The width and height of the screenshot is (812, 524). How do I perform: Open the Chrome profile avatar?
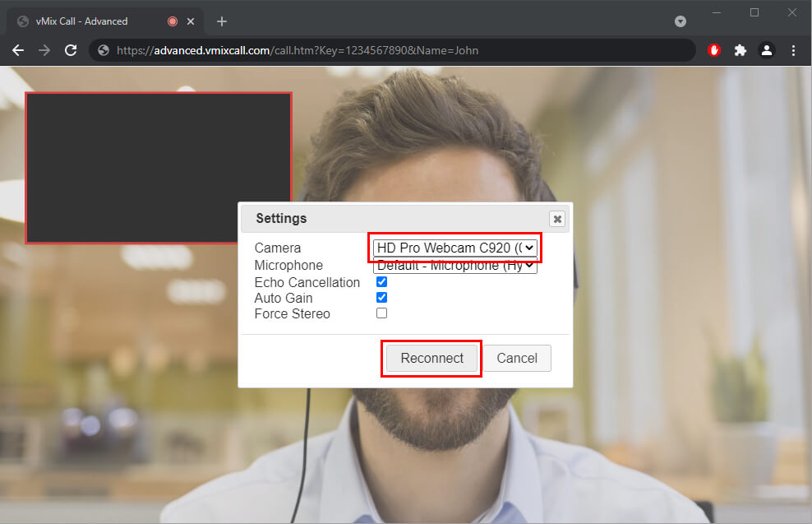[x=766, y=50]
